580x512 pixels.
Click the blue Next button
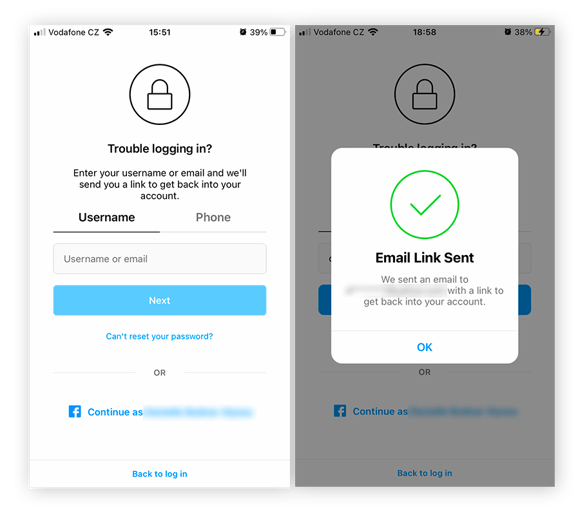coord(160,300)
